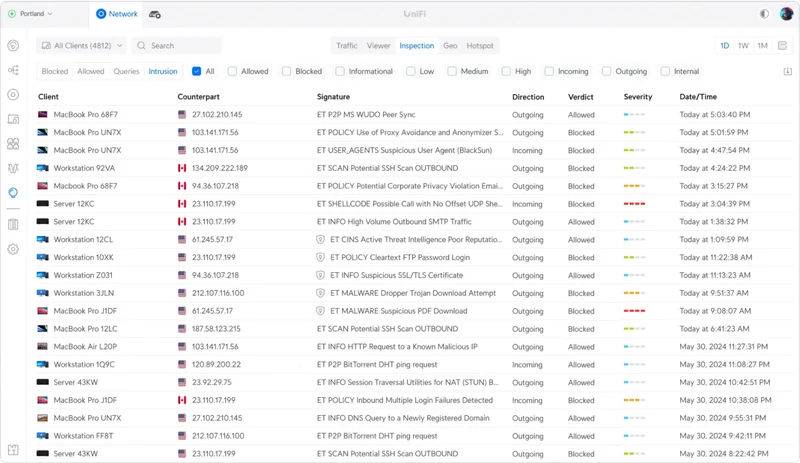The image size is (800, 463).
Task: Select the Inspection tab
Action: (x=416, y=45)
